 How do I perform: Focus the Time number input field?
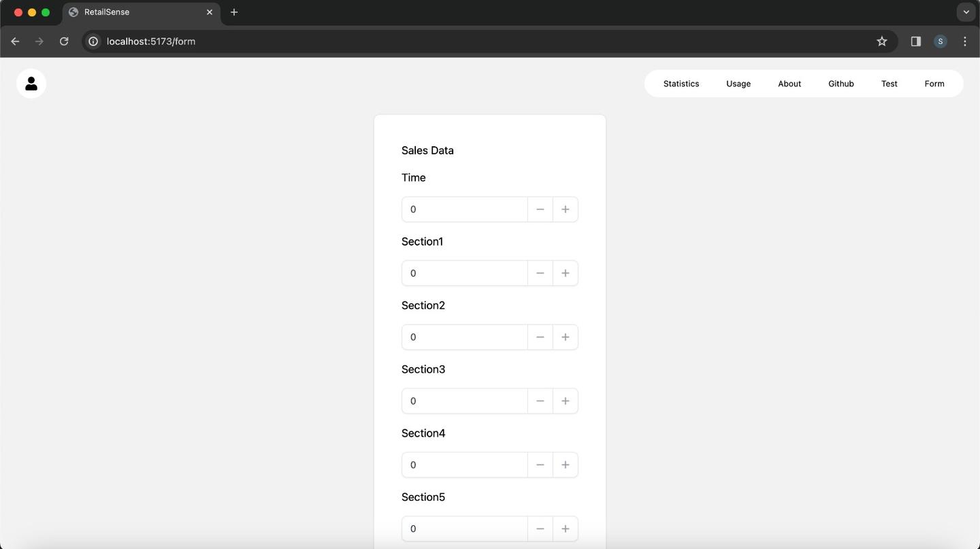click(465, 210)
